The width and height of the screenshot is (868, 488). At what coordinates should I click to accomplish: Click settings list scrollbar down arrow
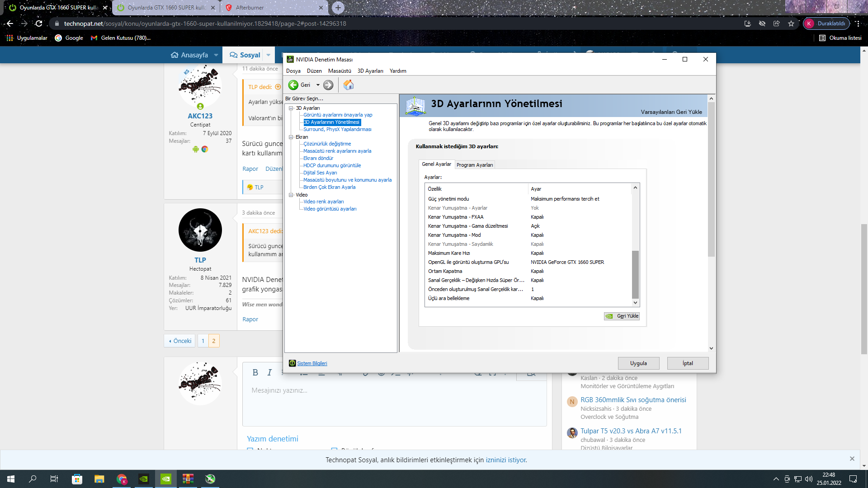click(635, 303)
